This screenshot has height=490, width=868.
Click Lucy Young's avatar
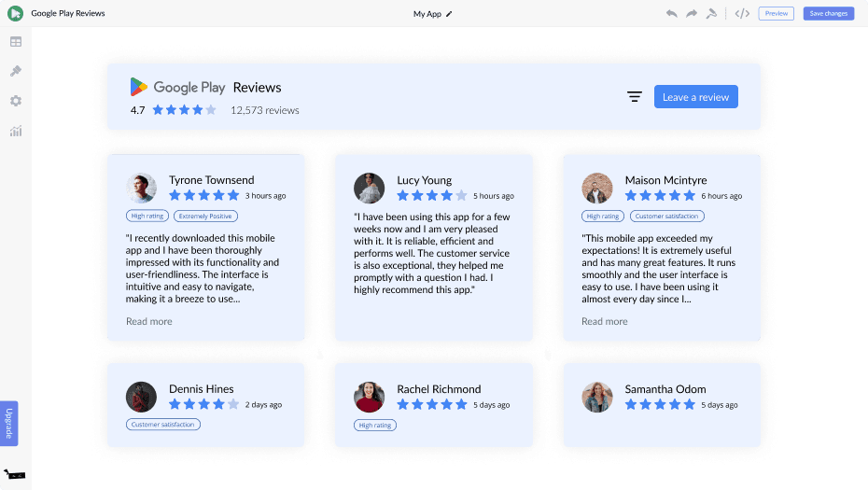(370, 189)
